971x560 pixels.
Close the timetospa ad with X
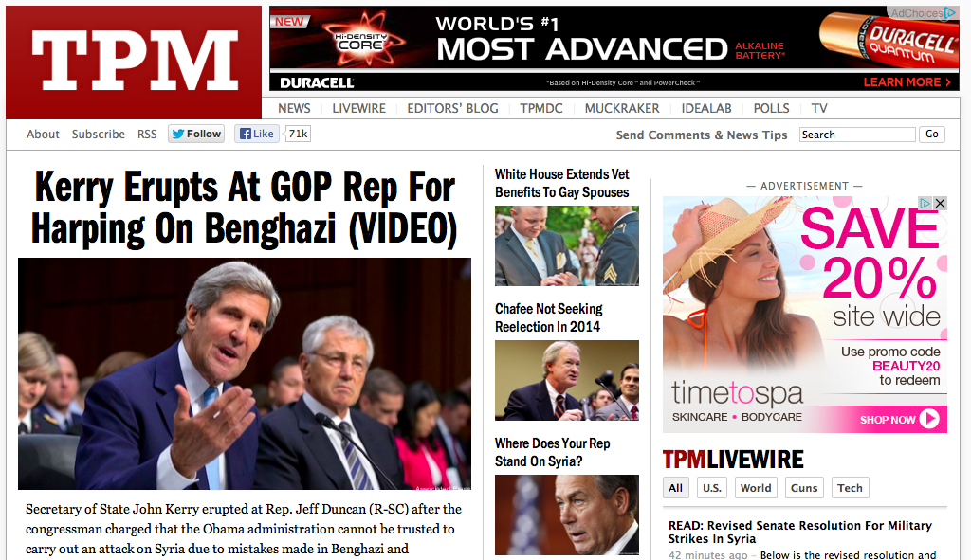tap(940, 203)
